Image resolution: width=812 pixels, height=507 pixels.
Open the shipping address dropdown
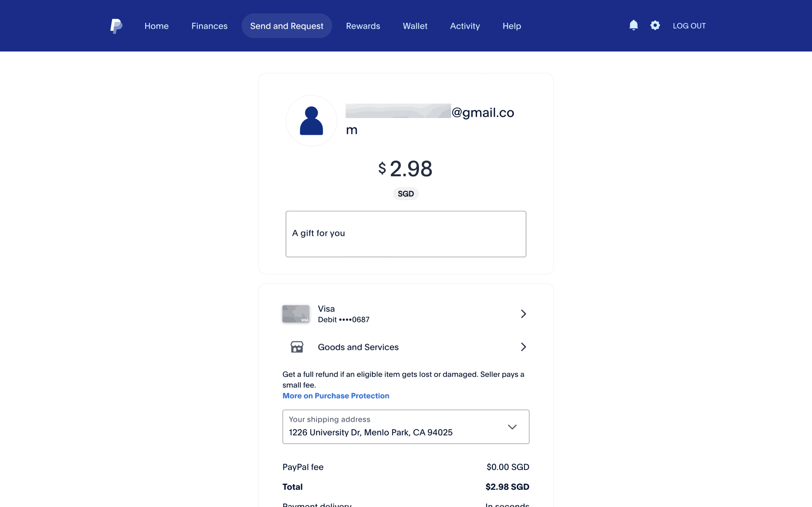pyautogui.click(x=512, y=427)
